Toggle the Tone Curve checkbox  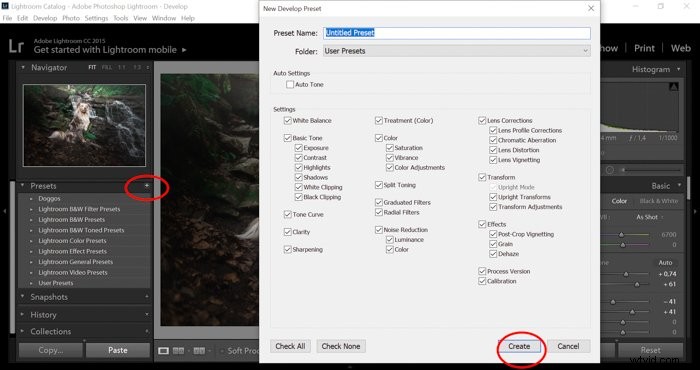(x=288, y=214)
